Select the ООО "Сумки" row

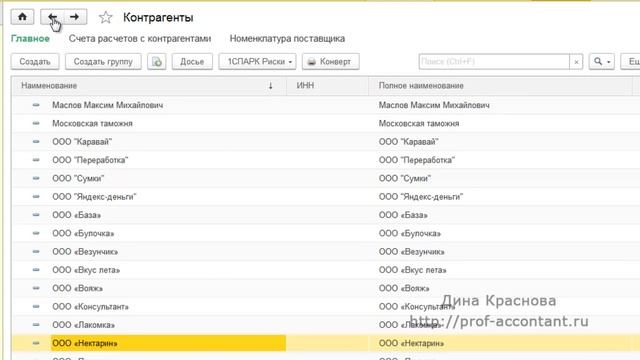(x=326, y=178)
